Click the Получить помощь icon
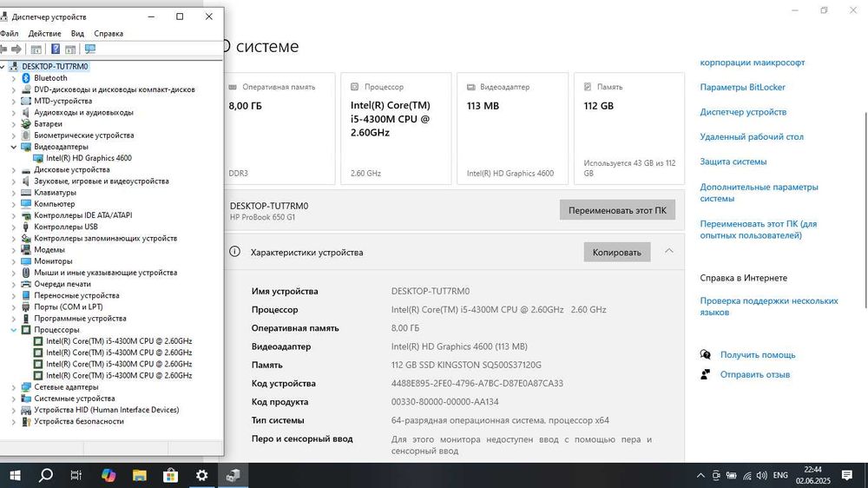Screen dimensions: 868x488 (705, 354)
